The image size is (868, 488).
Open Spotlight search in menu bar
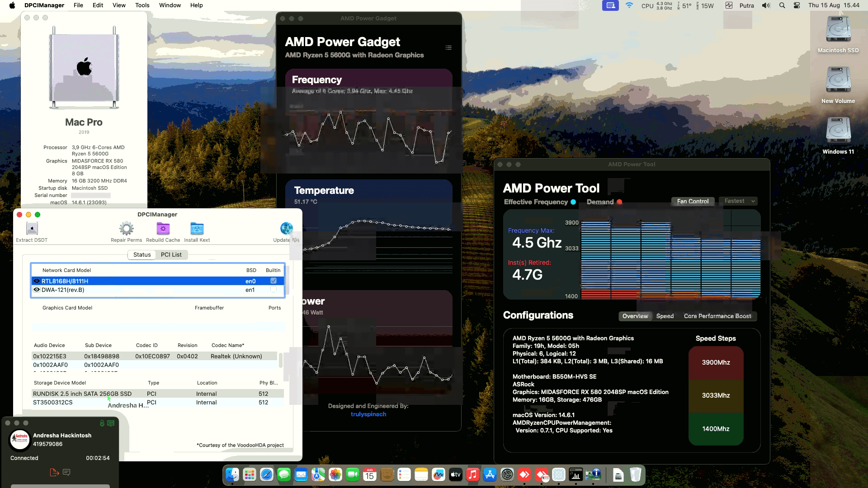(782, 5)
